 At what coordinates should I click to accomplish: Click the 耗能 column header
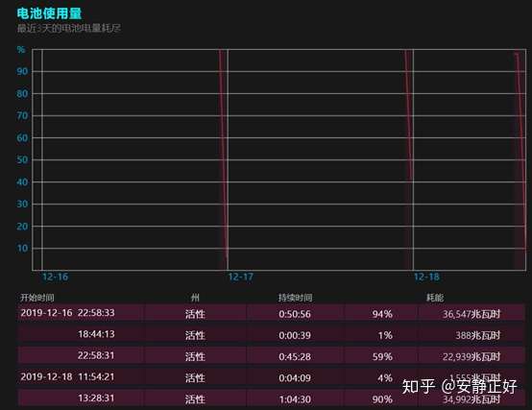point(435,298)
